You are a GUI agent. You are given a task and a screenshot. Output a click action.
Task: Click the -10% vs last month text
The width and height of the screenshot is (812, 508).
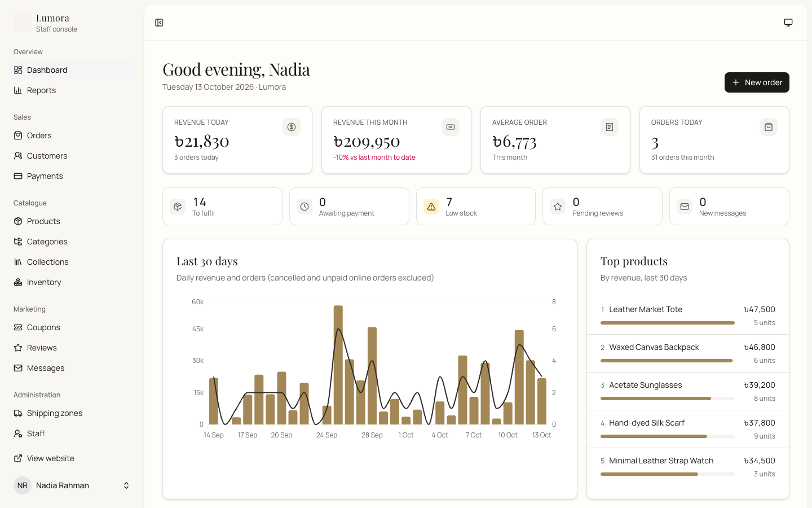[x=374, y=157]
